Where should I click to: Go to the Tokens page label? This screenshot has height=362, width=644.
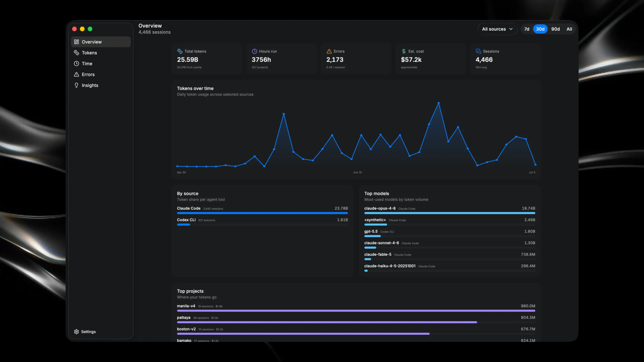click(x=89, y=53)
